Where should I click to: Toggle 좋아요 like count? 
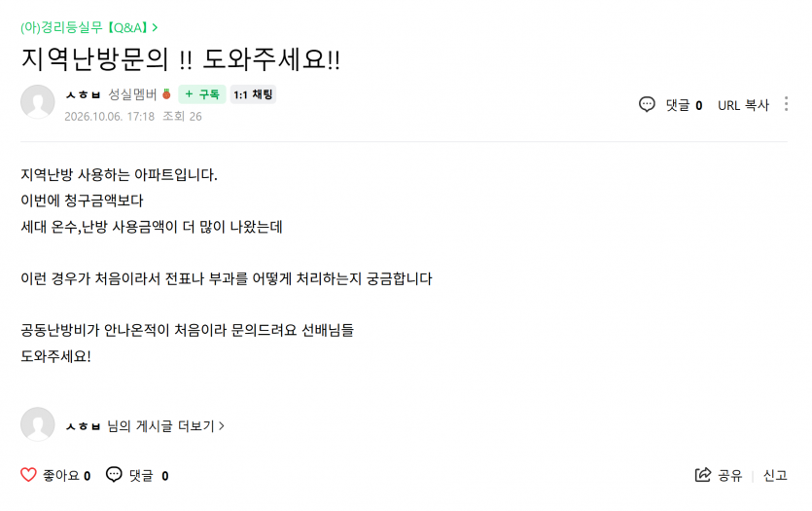pos(66,475)
